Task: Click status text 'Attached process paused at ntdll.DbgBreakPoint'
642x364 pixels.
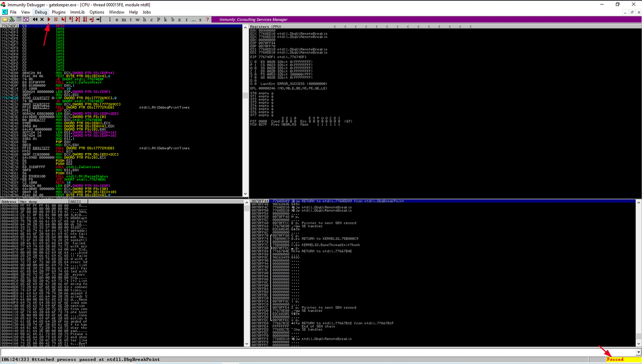Action: [x=96, y=360]
